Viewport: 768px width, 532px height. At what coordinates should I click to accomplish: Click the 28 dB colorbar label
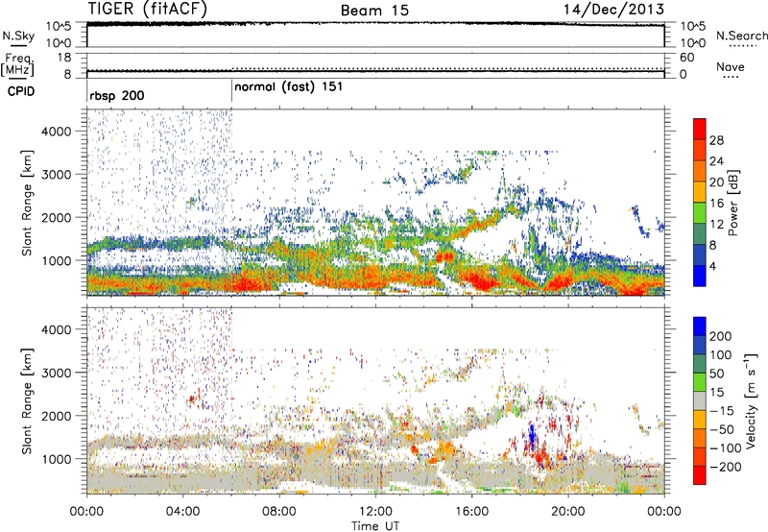click(716, 140)
